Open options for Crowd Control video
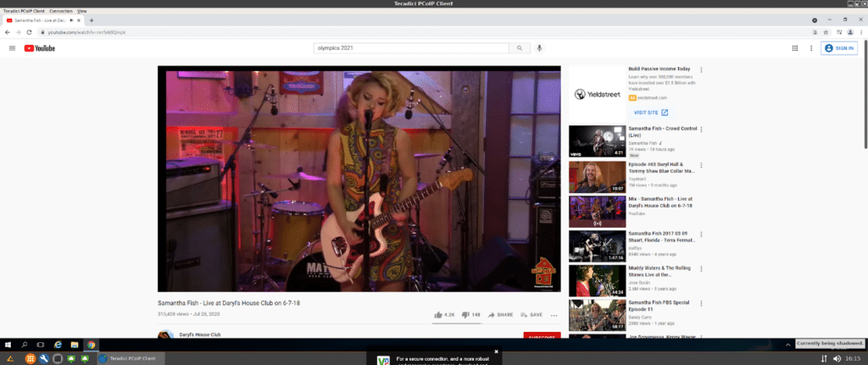 (701, 130)
